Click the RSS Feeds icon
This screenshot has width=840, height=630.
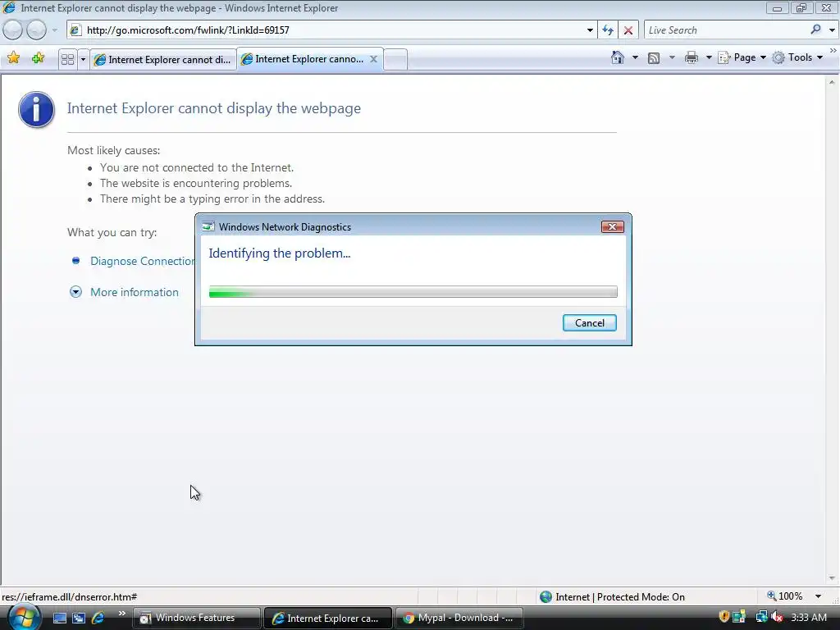click(x=654, y=58)
